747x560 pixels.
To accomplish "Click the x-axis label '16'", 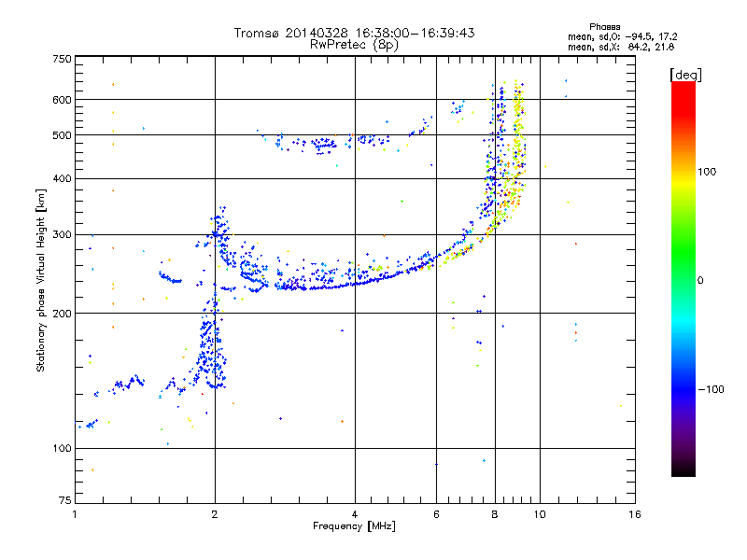I will pyautogui.click(x=635, y=514).
